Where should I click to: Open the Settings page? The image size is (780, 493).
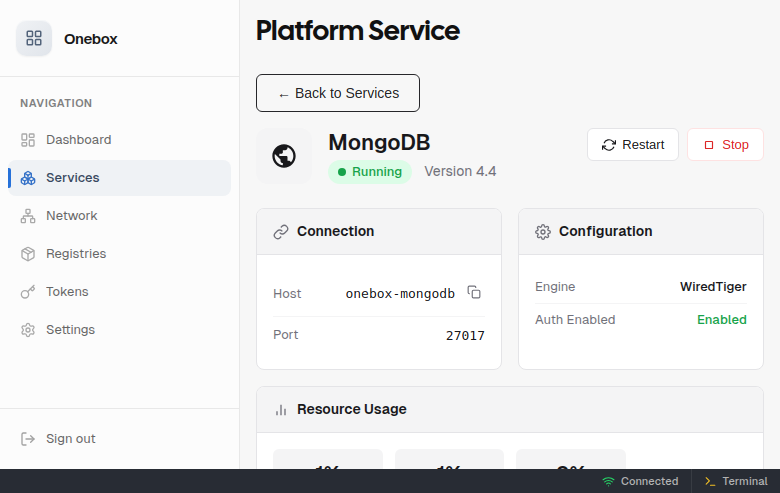pos(70,330)
